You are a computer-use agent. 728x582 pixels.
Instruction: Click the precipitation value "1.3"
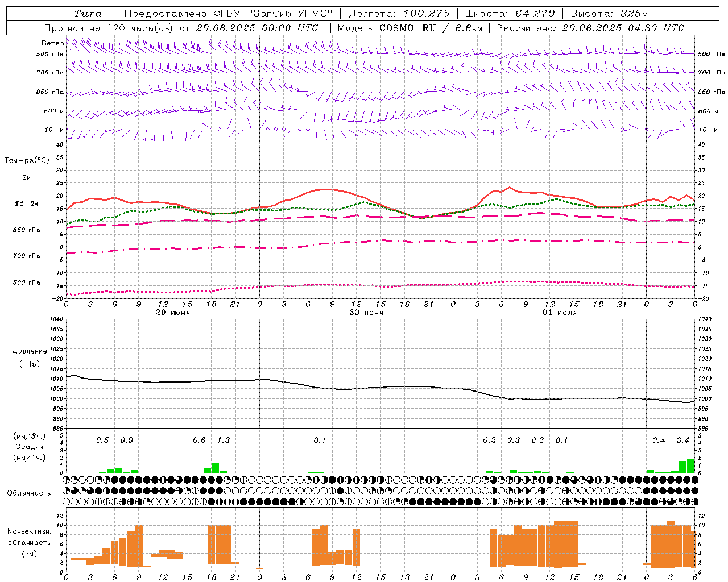pyautogui.click(x=224, y=440)
